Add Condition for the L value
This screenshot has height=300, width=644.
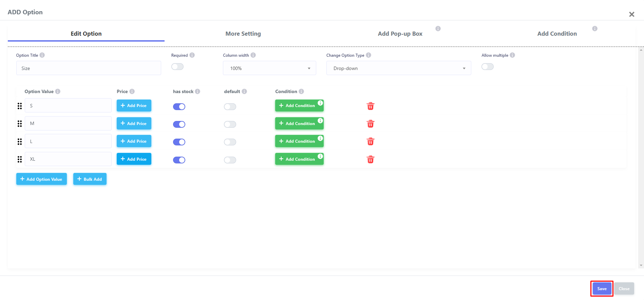[x=299, y=141]
